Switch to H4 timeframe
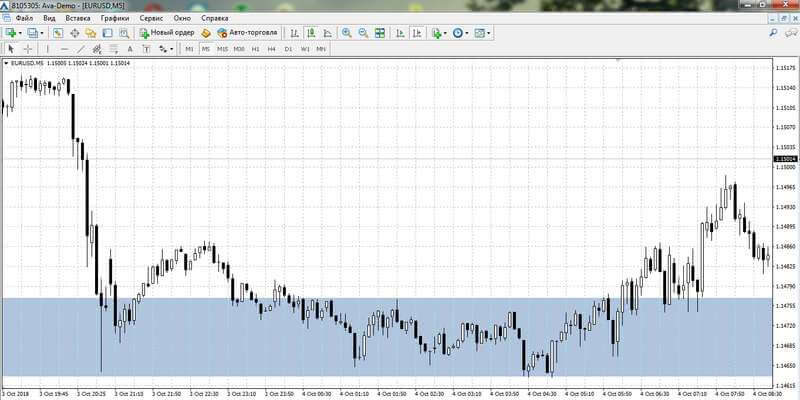 pos(271,49)
